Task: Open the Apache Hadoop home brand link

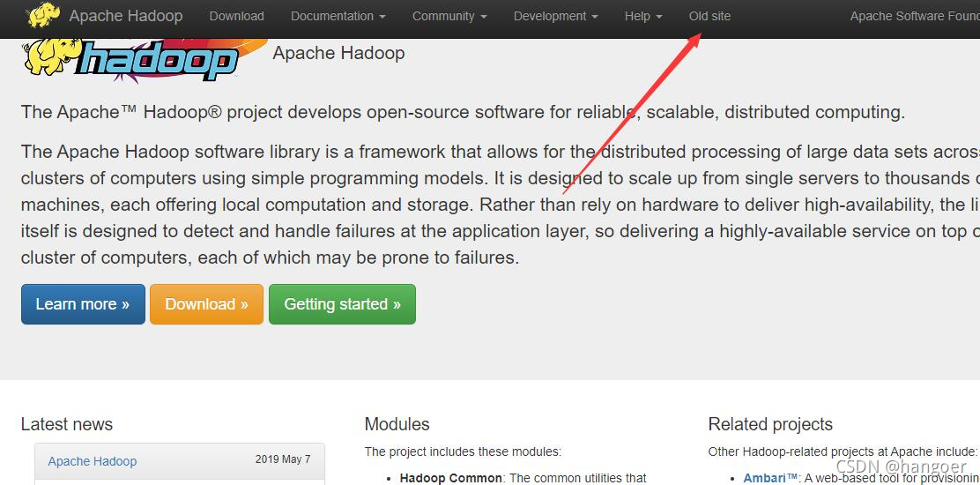Action: point(126,16)
